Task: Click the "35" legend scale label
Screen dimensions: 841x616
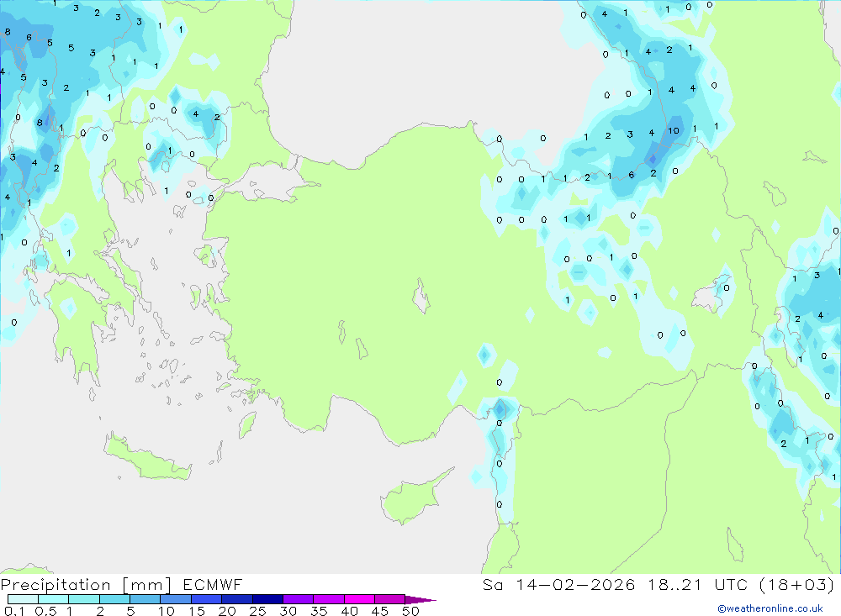Action: [x=319, y=611]
